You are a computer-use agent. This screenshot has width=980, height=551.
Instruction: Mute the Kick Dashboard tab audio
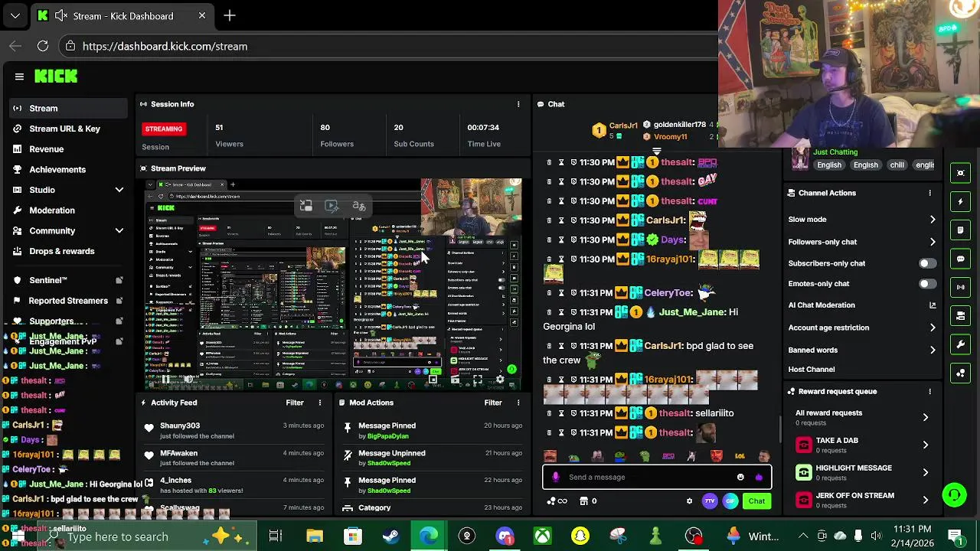61,15
